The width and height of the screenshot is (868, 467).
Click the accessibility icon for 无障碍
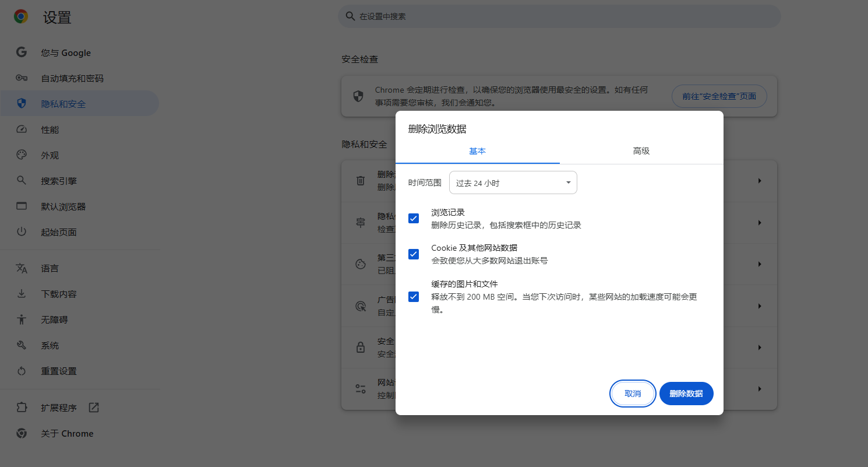(x=22, y=319)
